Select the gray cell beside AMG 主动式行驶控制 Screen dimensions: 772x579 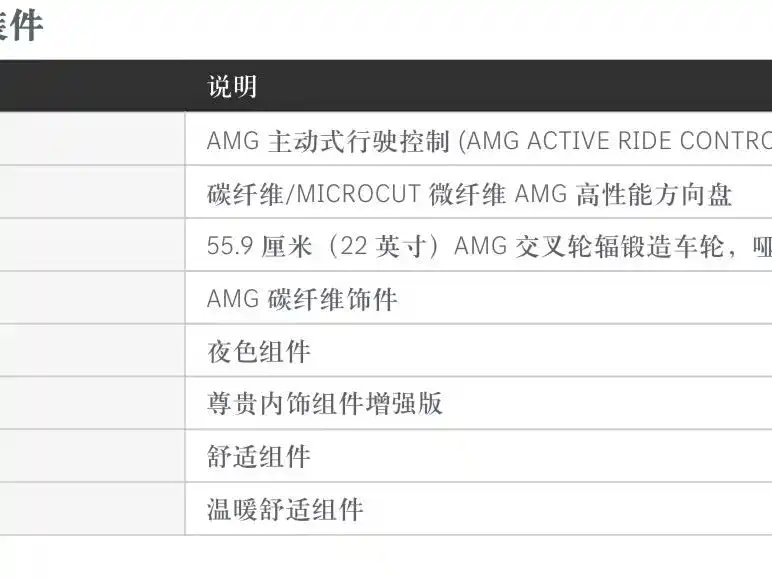coord(93,139)
